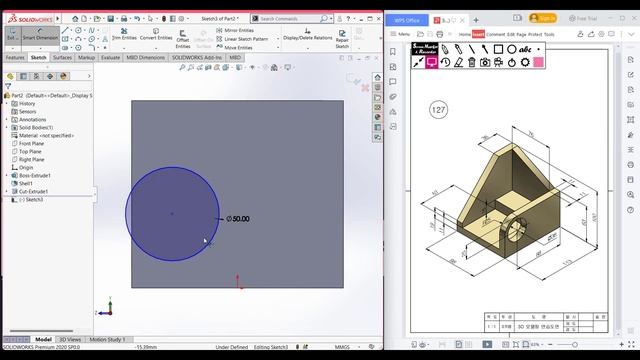The height and width of the screenshot is (360, 640).
Task: Click the Free Trial link
Action: pyautogui.click(x=582, y=19)
